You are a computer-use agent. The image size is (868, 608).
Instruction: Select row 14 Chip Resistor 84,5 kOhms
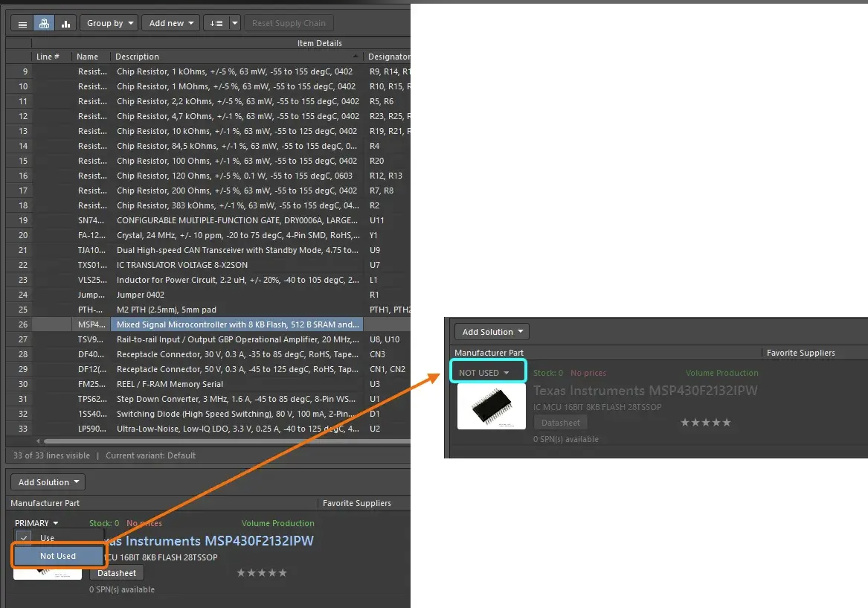click(x=208, y=146)
